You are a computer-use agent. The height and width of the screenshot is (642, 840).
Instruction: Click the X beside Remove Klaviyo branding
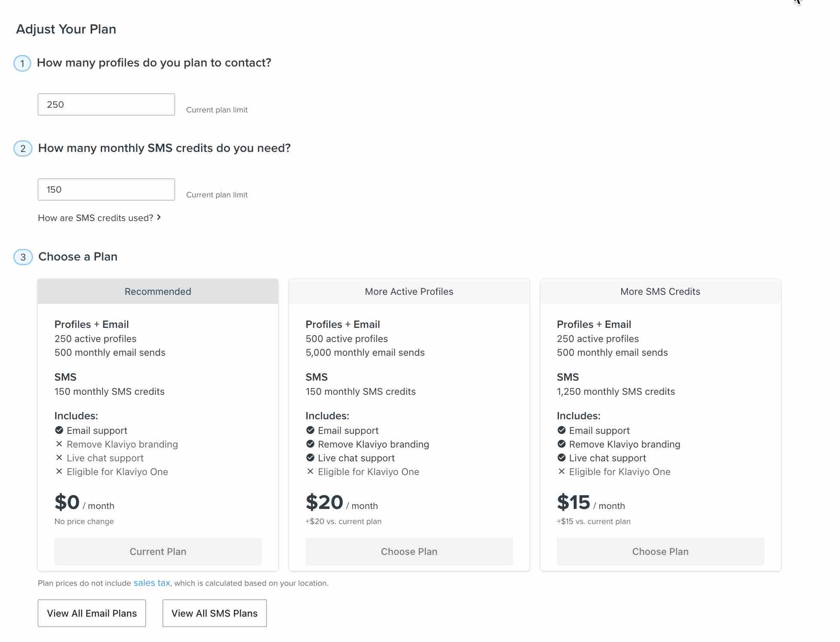point(59,444)
